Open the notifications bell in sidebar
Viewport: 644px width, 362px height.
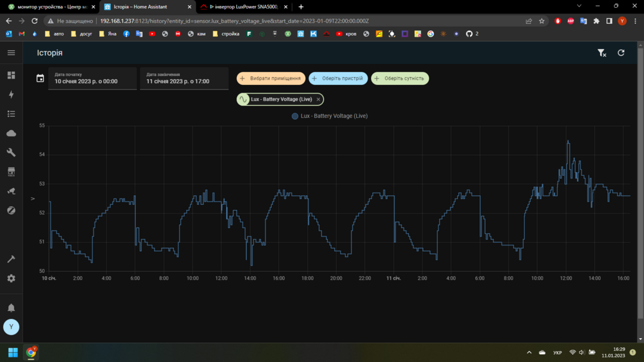pos(11,307)
